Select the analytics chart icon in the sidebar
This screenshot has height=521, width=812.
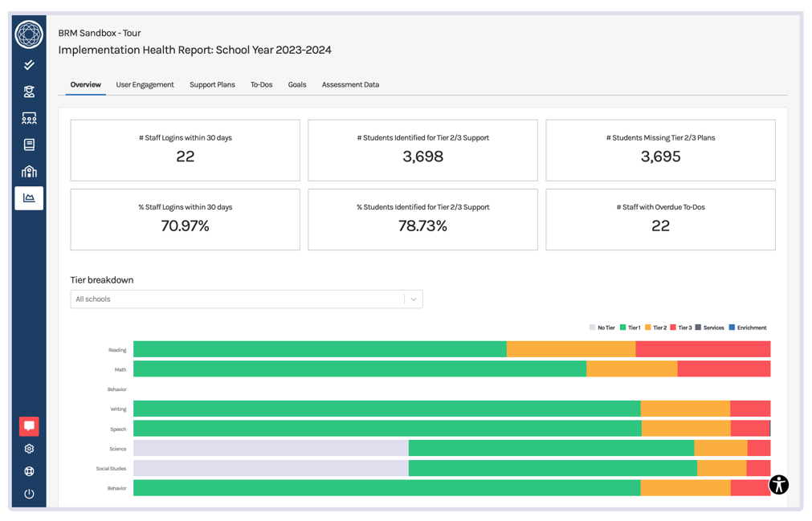pyautogui.click(x=29, y=197)
